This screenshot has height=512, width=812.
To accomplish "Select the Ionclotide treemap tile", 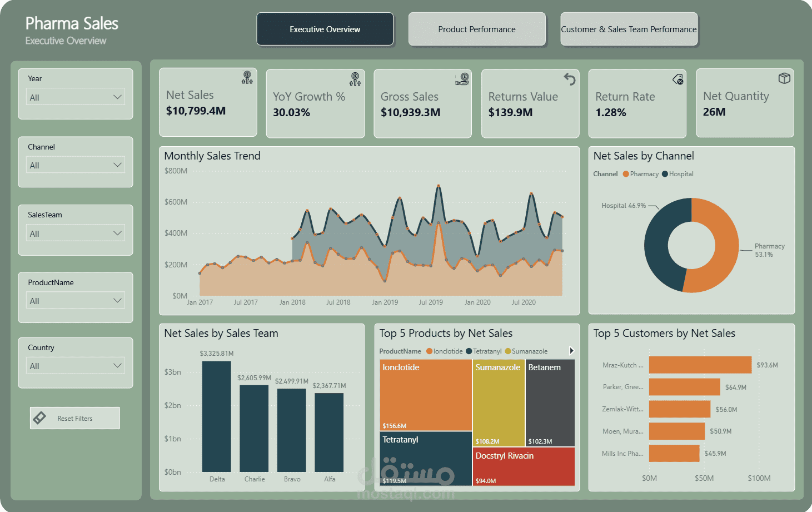I will click(x=426, y=395).
